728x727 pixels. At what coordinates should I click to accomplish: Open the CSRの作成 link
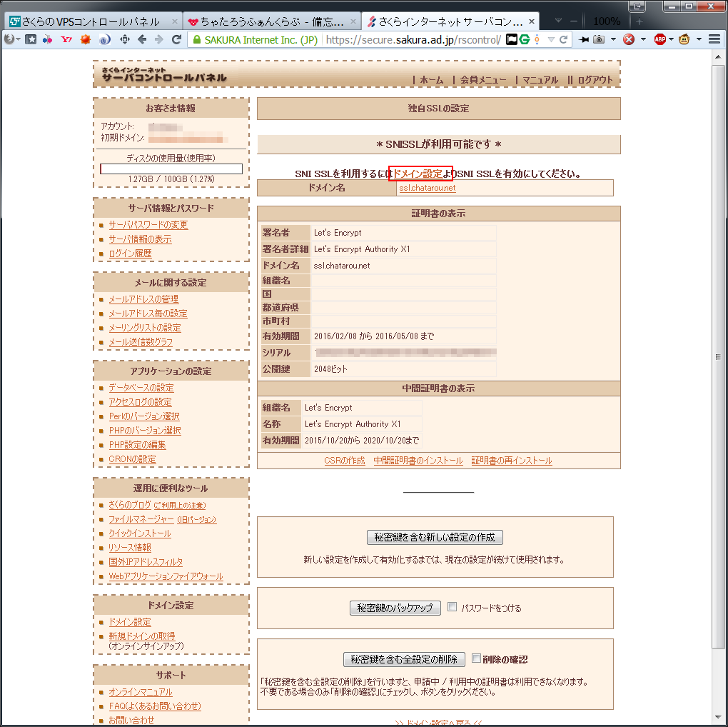click(x=345, y=461)
